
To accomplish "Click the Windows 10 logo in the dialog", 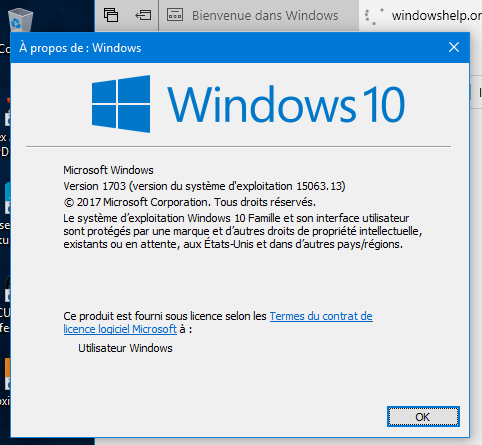I will tap(248, 104).
